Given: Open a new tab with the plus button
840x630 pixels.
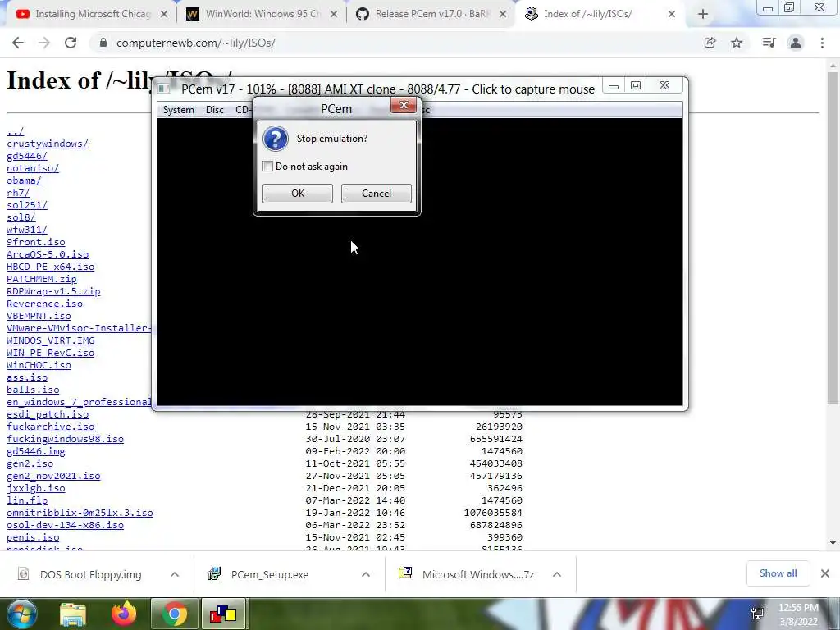Looking at the screenshot, I should point(703,15).
